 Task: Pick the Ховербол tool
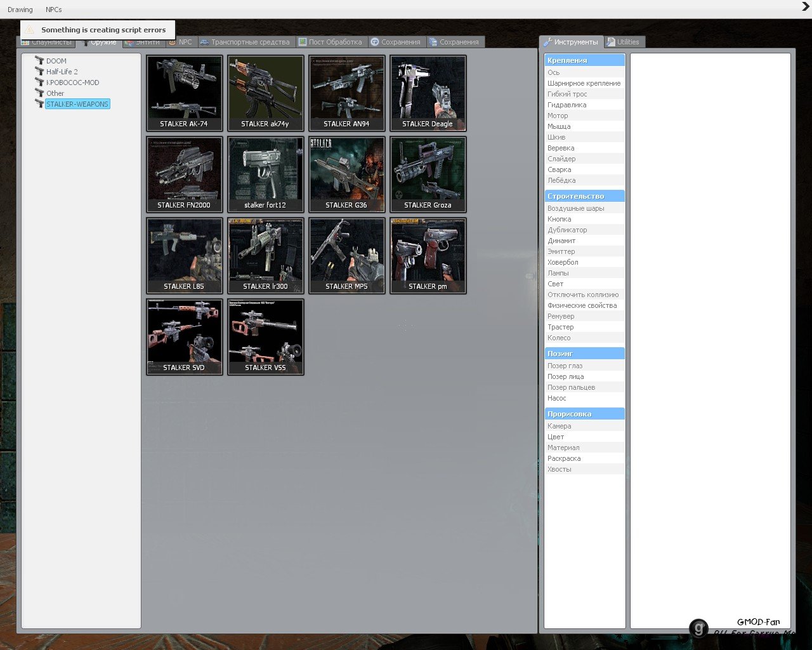584,262
